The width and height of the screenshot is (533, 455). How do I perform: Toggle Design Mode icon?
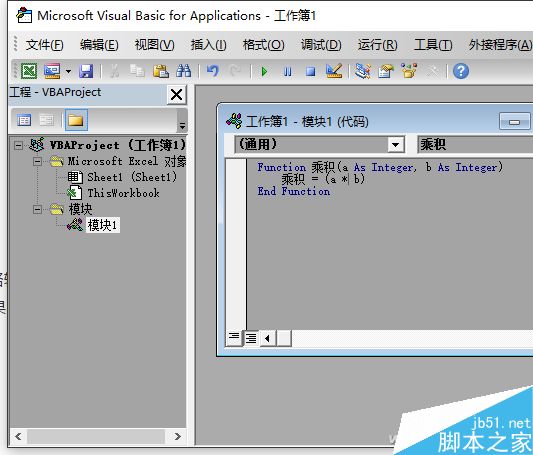(x=334, y=71)
